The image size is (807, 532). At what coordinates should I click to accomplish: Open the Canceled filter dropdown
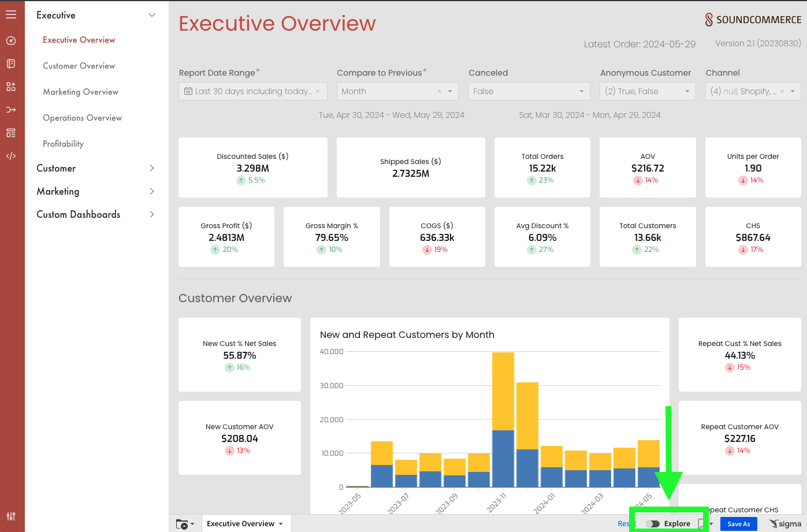coord(529,91)
